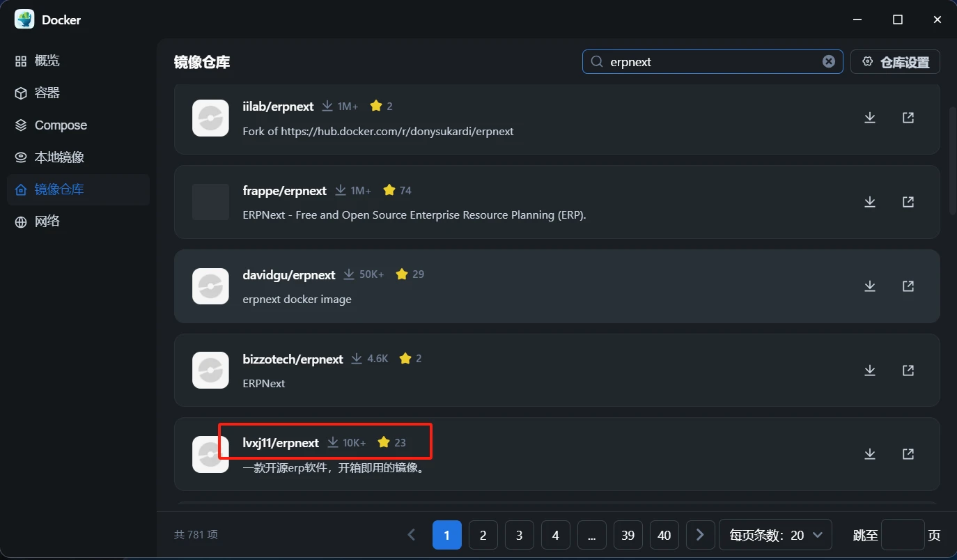
Task: Click the 'erpnext docker image' description
Action: (297, 300)
